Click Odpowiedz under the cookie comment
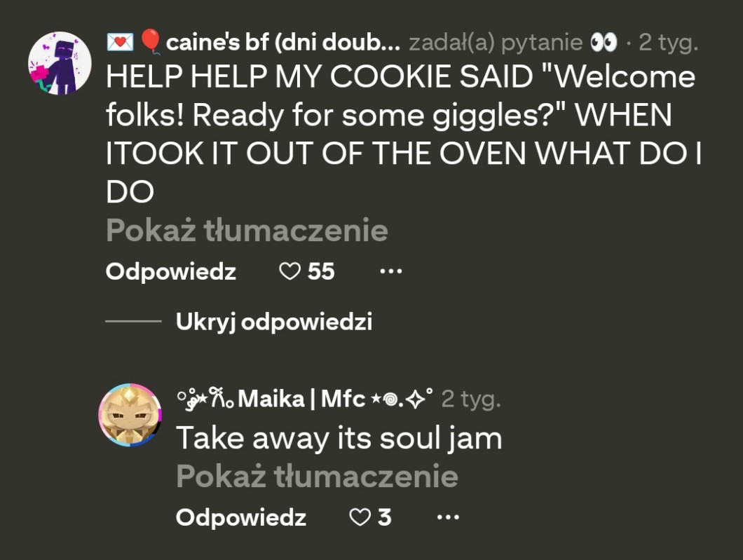The height and width of the screenshot is (560, 743). point(170,271)
